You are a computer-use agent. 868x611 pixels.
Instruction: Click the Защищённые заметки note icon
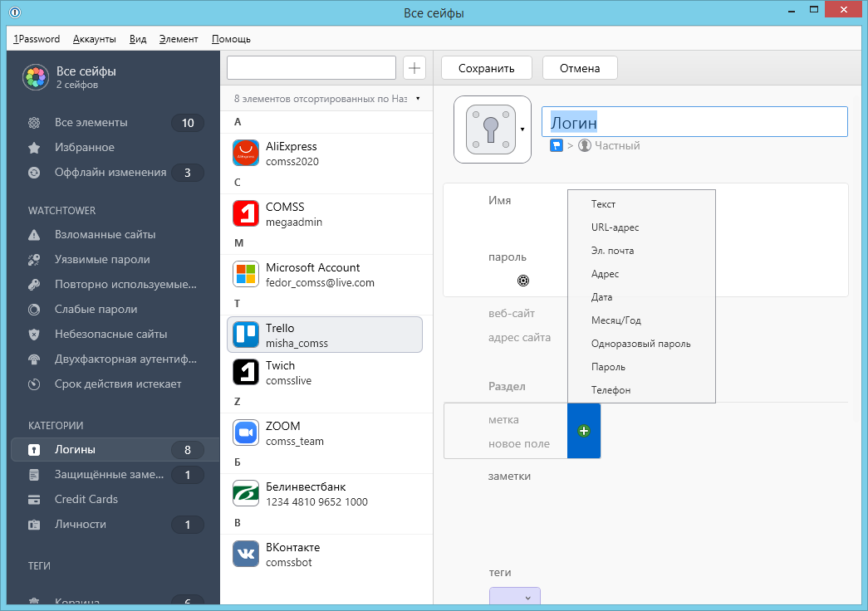tap(34, 475)
